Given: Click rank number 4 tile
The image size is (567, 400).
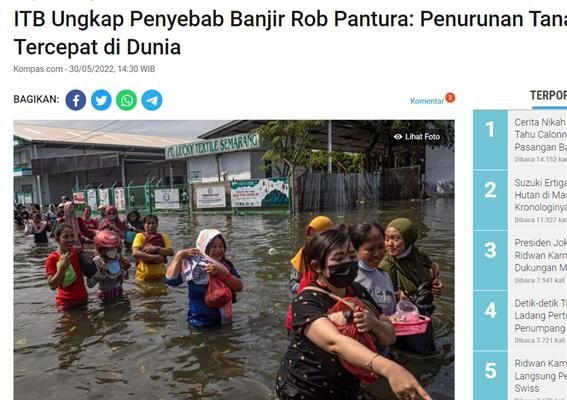Looking at the screenshot, I should pos(490,320).
